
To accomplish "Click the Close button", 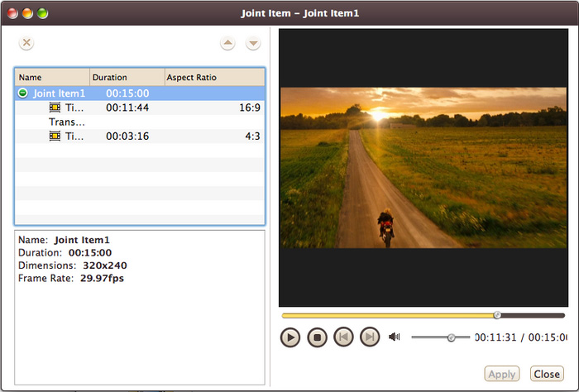I will (546, 375).
